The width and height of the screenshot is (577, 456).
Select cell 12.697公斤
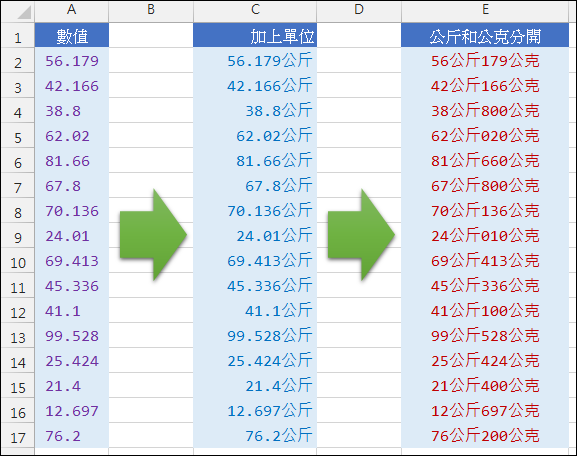coord(255,411)
